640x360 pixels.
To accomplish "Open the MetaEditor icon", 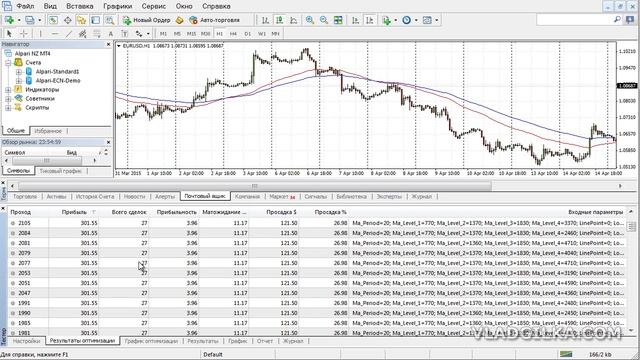I will click(x=179, y=20).
